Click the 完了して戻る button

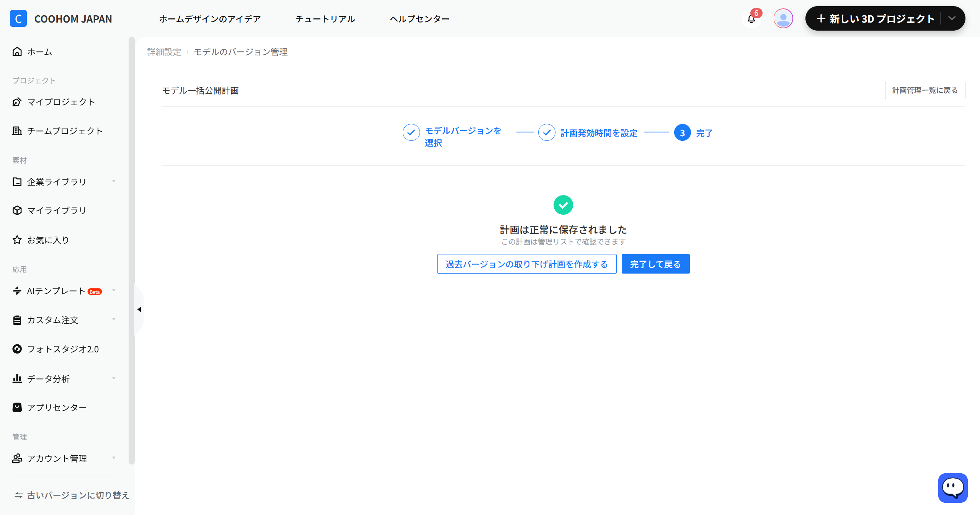point(656,264)
